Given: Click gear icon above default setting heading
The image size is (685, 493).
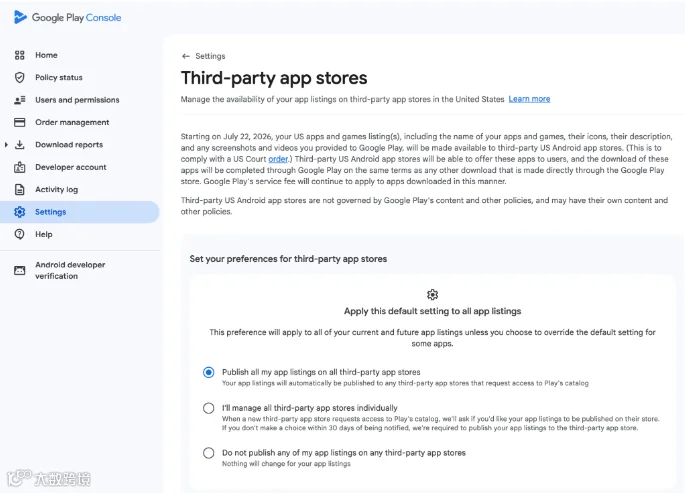Looking at the screenshot, I should tap(432, 295).
